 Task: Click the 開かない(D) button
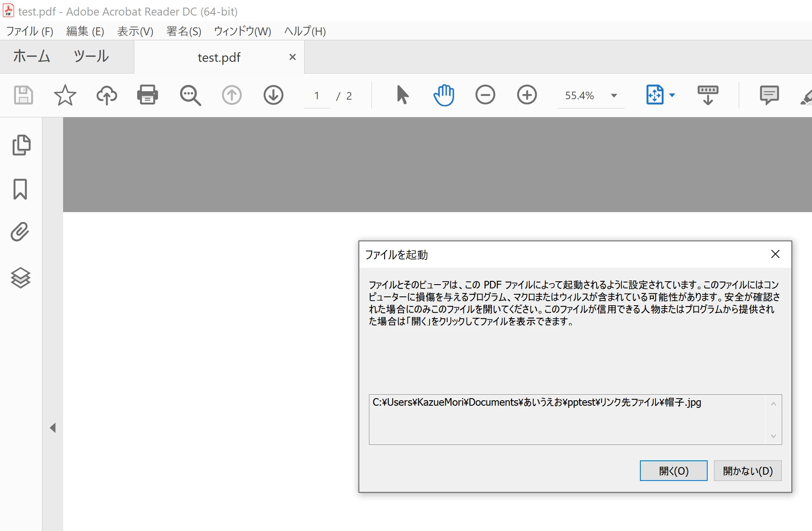pyautogui.click(x=748, y=471)
